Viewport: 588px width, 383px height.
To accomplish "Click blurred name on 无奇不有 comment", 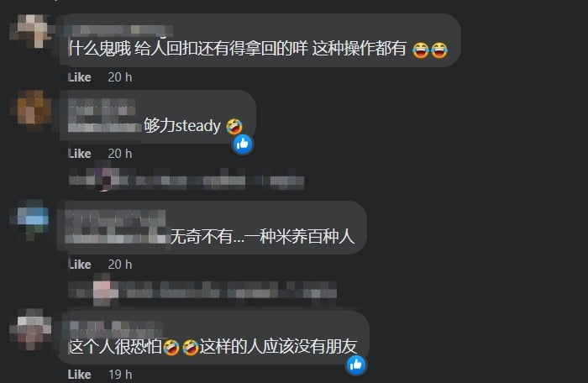I will [116, 227].
